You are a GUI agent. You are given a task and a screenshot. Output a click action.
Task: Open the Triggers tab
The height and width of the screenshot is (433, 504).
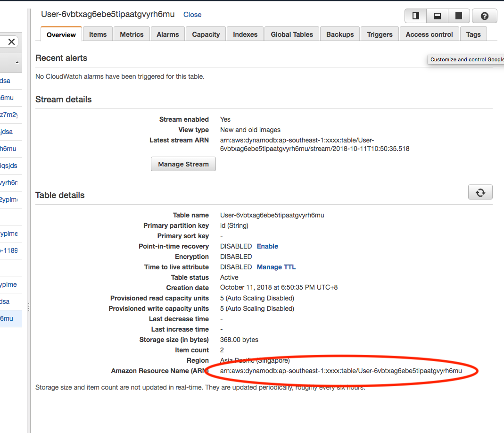pyautogui.click(x=380, y=34)
